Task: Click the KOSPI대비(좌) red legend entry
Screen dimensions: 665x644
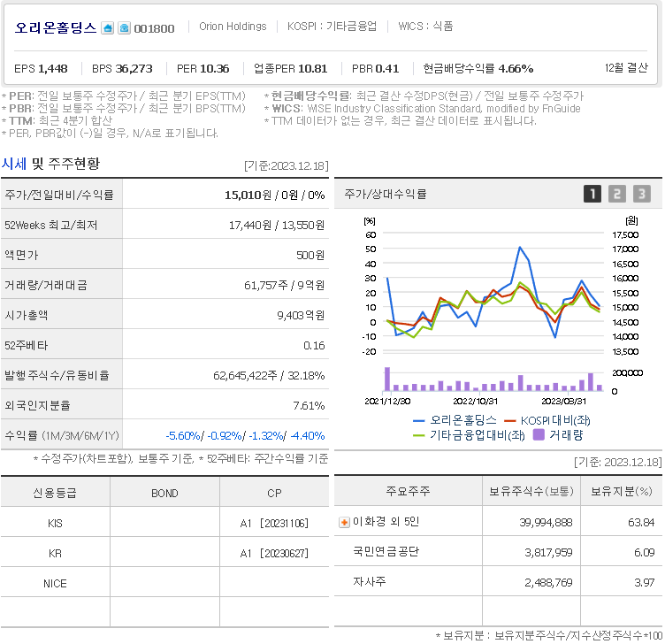Action: click(547, 420)
